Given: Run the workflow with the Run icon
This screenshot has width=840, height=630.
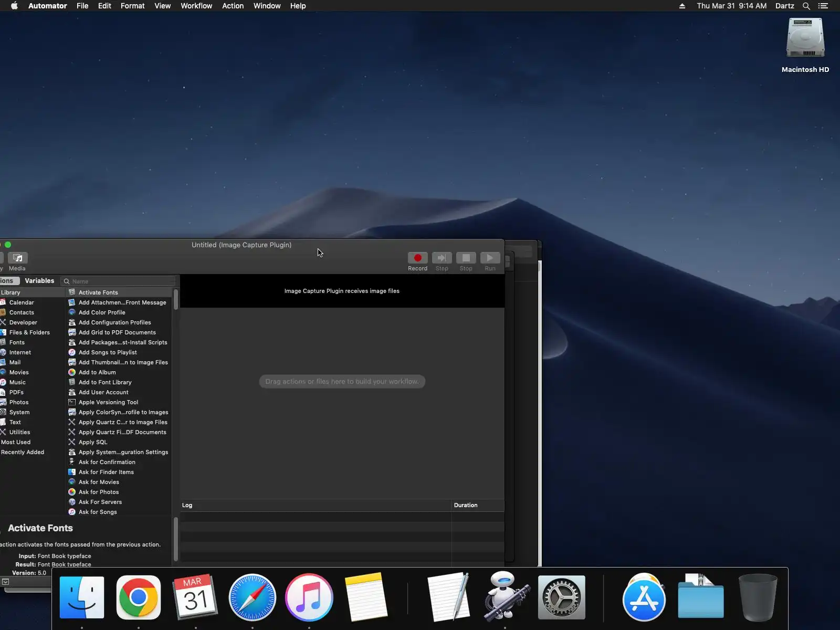Looking at the screenshot, I should [490, 258].
